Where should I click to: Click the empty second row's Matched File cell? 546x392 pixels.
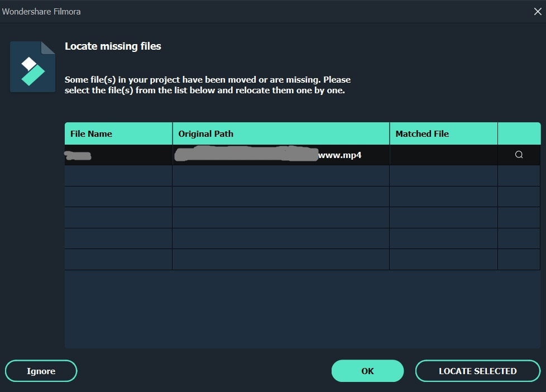443,175
